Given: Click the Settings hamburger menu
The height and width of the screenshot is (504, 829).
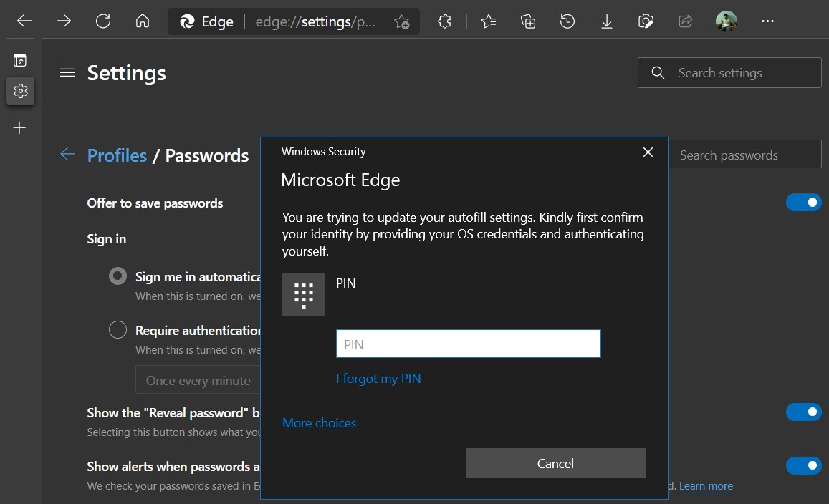Looking at the screenshot, I should [x=67, y=72].
